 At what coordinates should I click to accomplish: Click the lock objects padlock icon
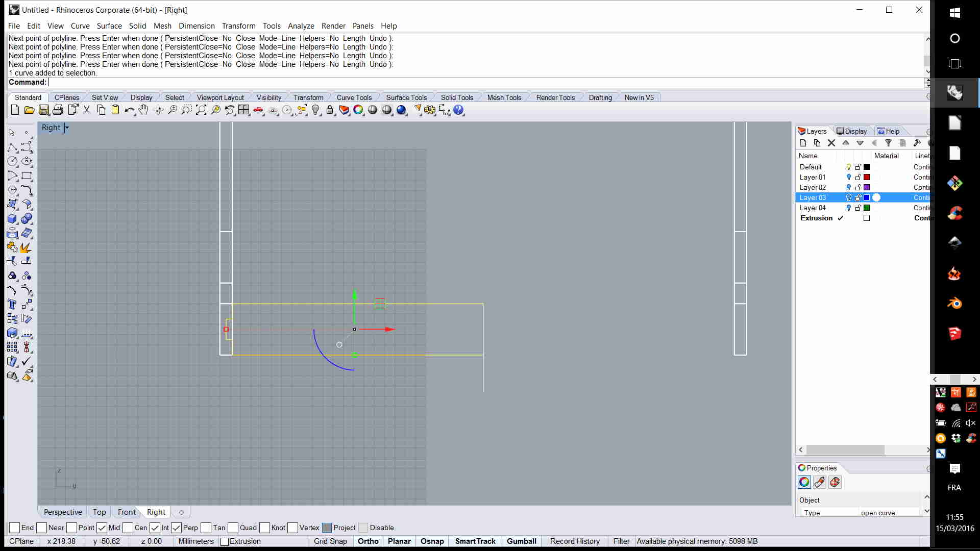pyautogui.click(x=330, y=110)
